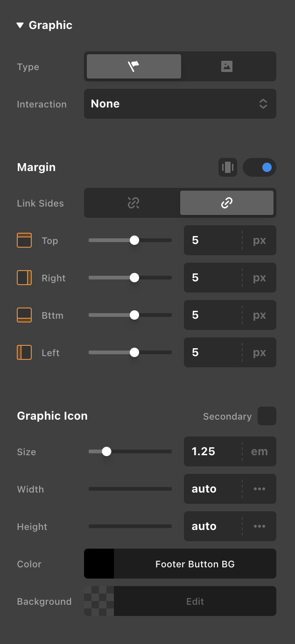Click the Size value input field

[x=213, y=451]
